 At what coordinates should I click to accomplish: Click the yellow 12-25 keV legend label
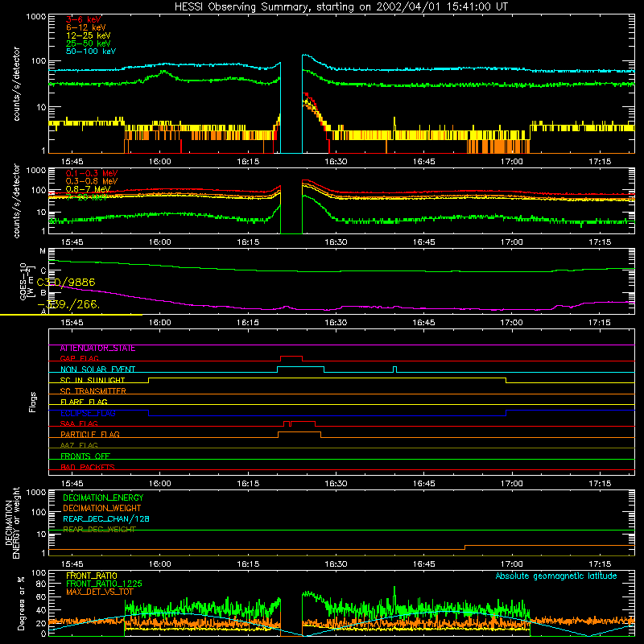click(x=89, y=35)
